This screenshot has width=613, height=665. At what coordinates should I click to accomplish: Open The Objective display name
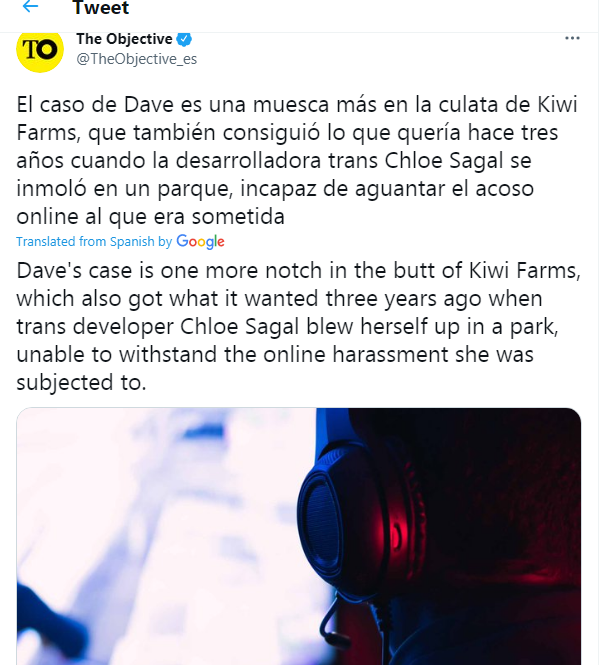click(124, 39)
